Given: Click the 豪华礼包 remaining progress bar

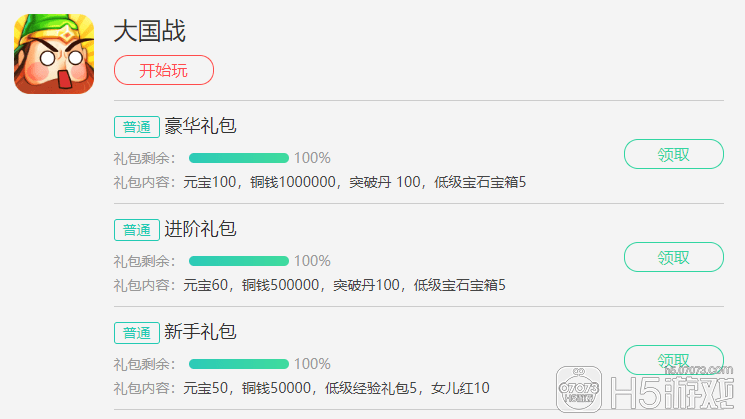Looking at the screenshot, I should pos(239,158).
